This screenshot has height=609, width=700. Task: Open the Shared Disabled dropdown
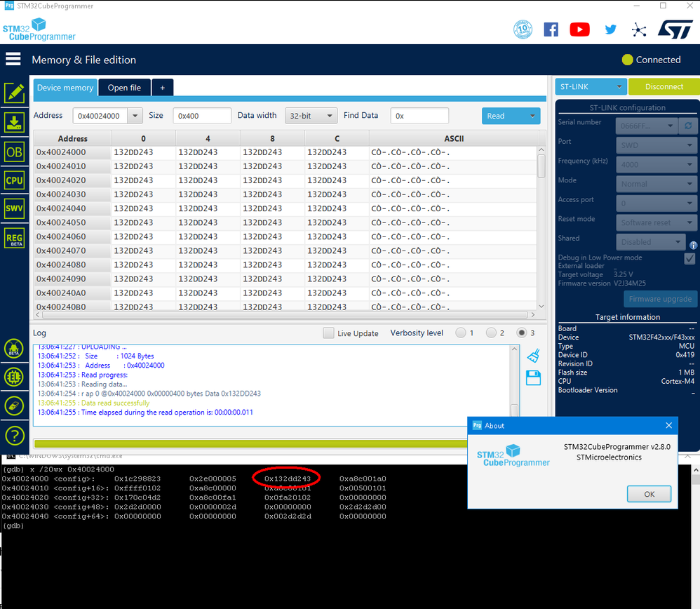[x=650, y=242]
